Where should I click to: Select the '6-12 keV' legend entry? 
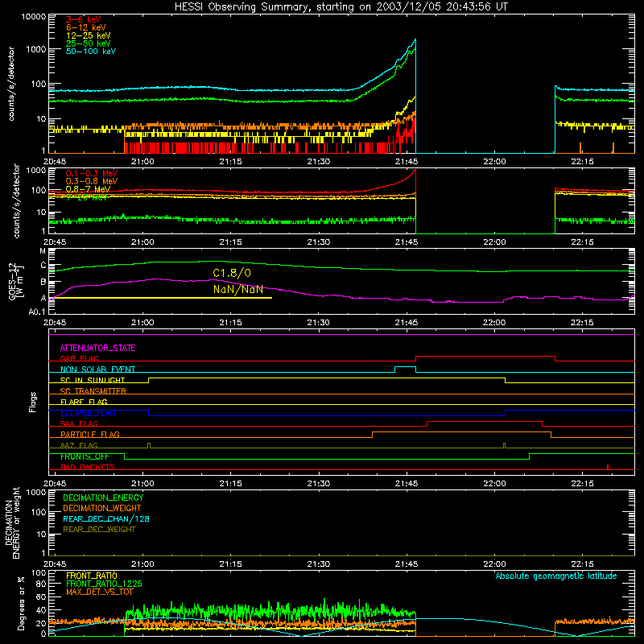[x=85, y=27]
